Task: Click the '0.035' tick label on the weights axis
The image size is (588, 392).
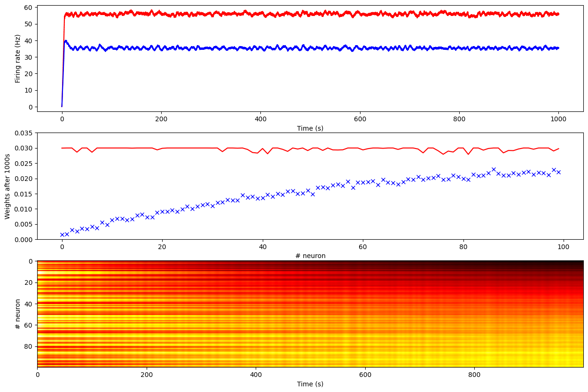Action: [23, 133]
